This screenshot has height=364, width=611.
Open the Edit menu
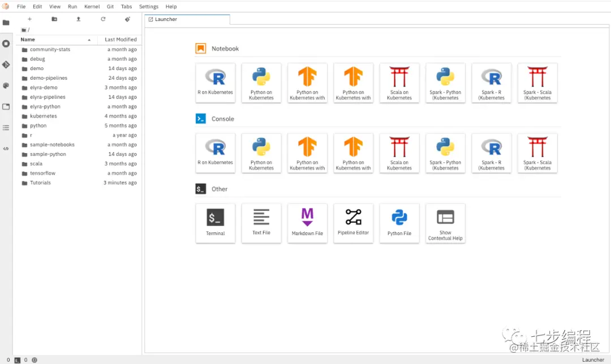point(37,7)
